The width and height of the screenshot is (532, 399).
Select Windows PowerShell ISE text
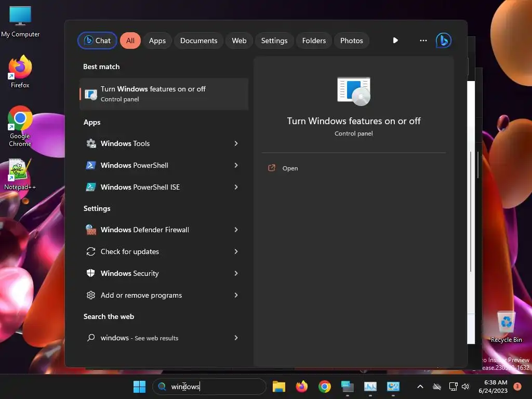(x=140, y=187)
